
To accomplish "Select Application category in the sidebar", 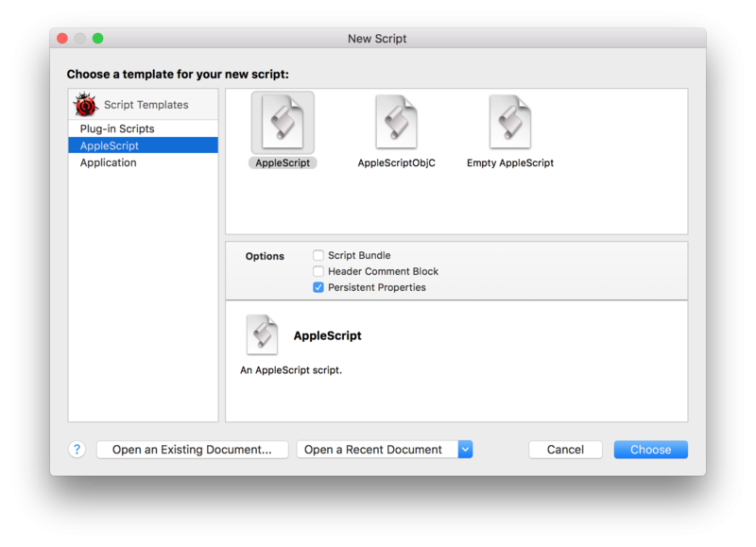I will [144, 162].
